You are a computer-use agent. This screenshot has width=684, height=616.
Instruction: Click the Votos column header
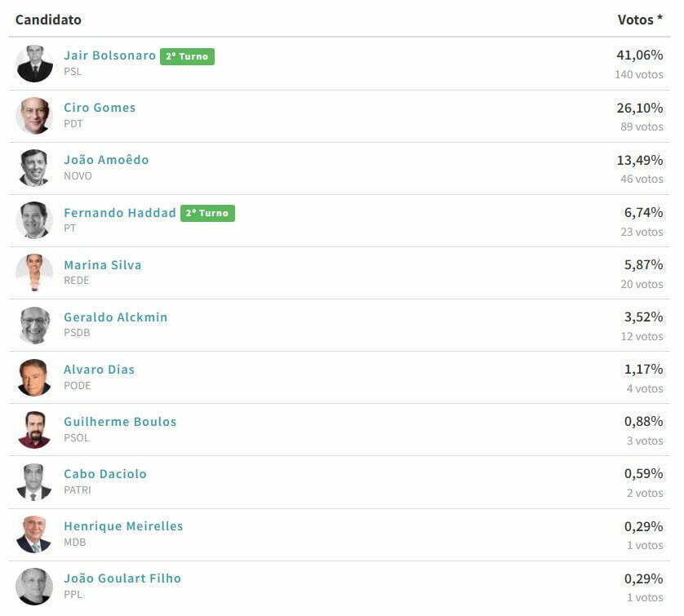640,20
